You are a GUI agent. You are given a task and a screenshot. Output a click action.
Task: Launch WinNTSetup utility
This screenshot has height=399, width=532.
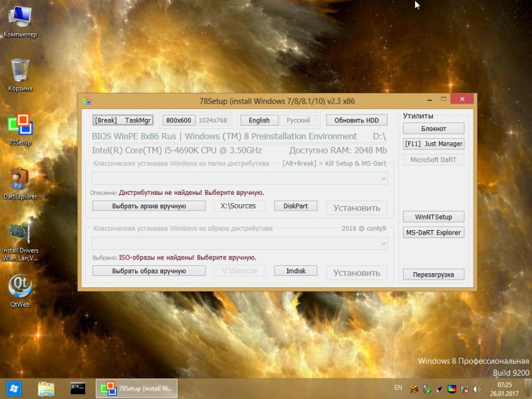tap(434, 217)
